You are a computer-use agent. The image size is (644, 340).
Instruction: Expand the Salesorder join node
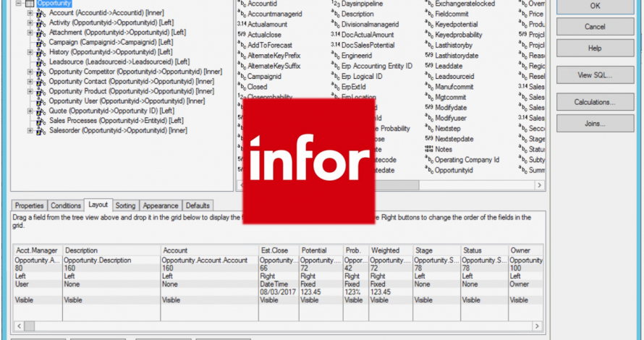click(x=30, y=131)
